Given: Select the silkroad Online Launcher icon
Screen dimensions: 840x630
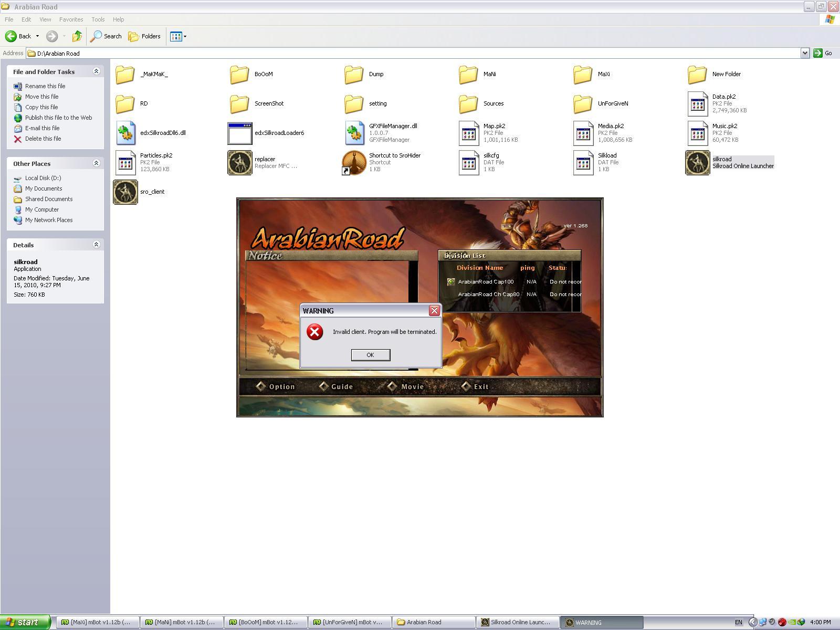Looking at the screenshot, I should point(698,163).
